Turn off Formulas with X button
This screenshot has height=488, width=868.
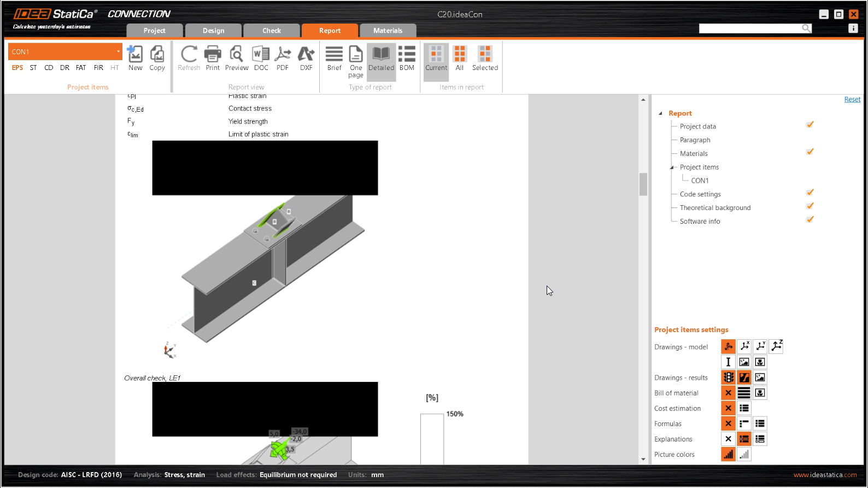point(728,423)
